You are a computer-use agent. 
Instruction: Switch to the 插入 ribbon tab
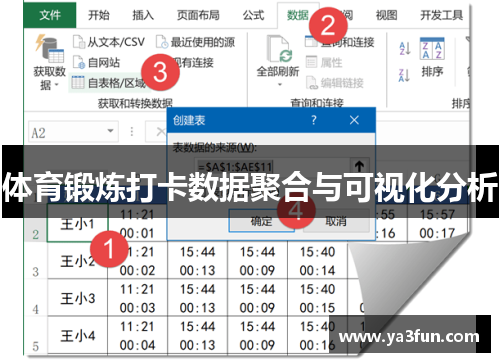point(143,15)
